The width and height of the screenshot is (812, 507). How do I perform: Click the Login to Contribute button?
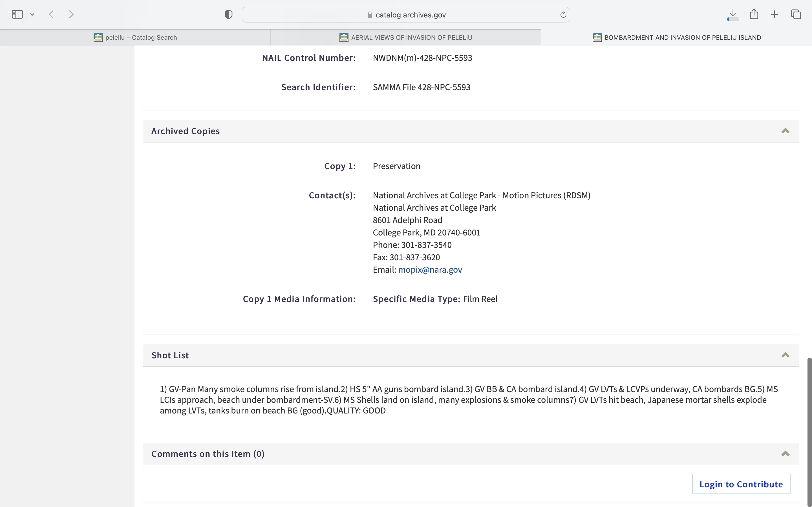pos(741,484)
